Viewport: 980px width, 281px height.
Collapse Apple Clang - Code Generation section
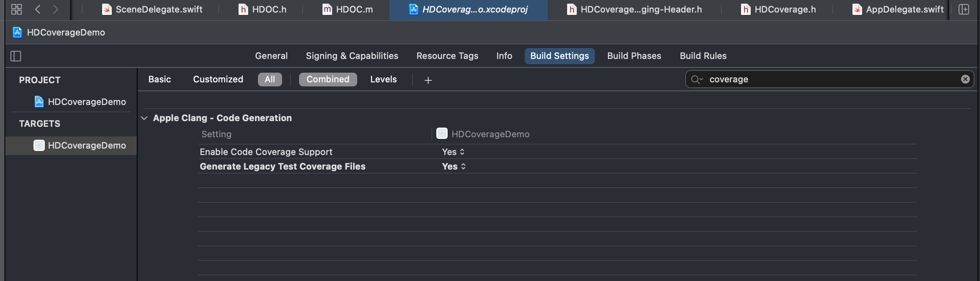tap(144, 118)
